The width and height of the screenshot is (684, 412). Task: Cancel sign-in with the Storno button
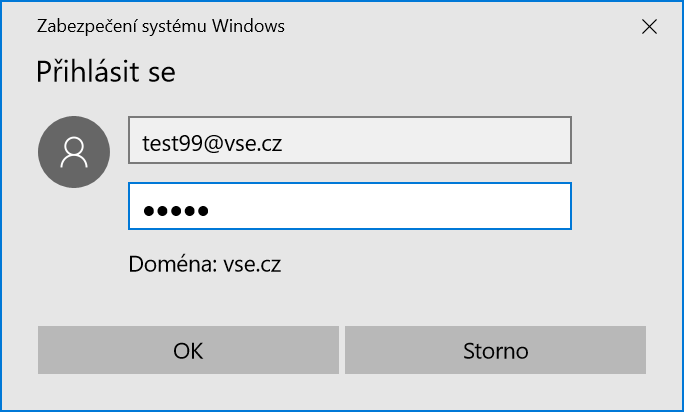[x=495, y=351]
